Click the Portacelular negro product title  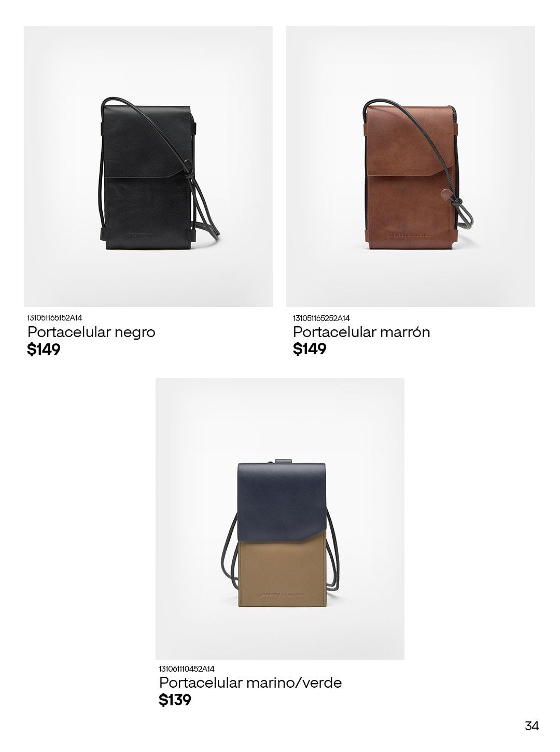91,332
